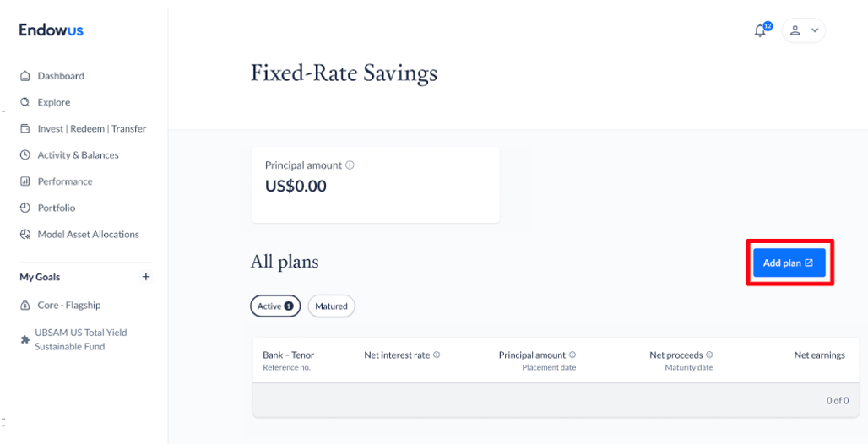Screen dimensions: 868x444
Task: Click the Principal amount info icon in card
Action: pyautogui.click(x=350, y=165)
